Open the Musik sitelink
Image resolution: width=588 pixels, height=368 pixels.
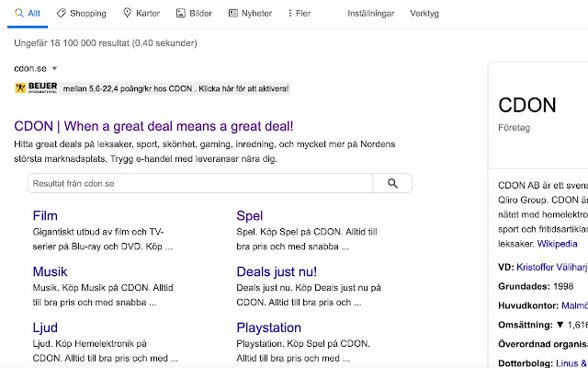[50, 271]
